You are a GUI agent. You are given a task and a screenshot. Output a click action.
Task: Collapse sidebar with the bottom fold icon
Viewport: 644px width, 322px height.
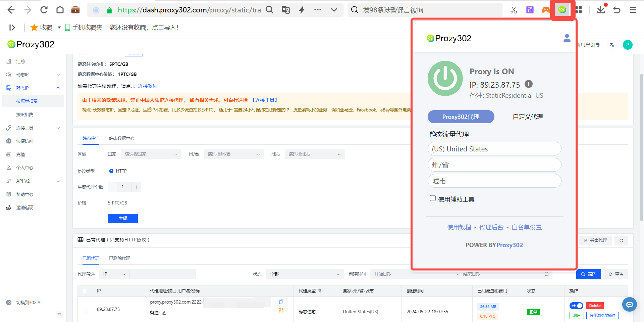click(59, 315)
